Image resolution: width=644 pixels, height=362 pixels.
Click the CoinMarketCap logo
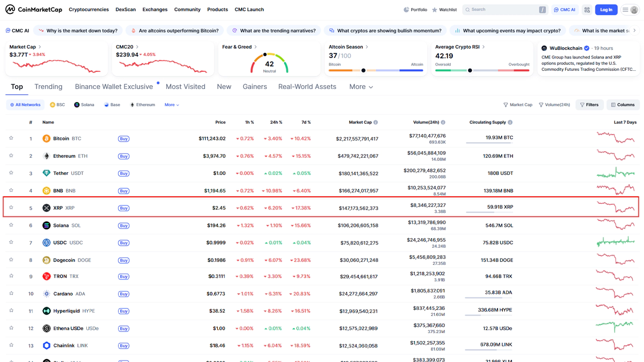(33, 10)
